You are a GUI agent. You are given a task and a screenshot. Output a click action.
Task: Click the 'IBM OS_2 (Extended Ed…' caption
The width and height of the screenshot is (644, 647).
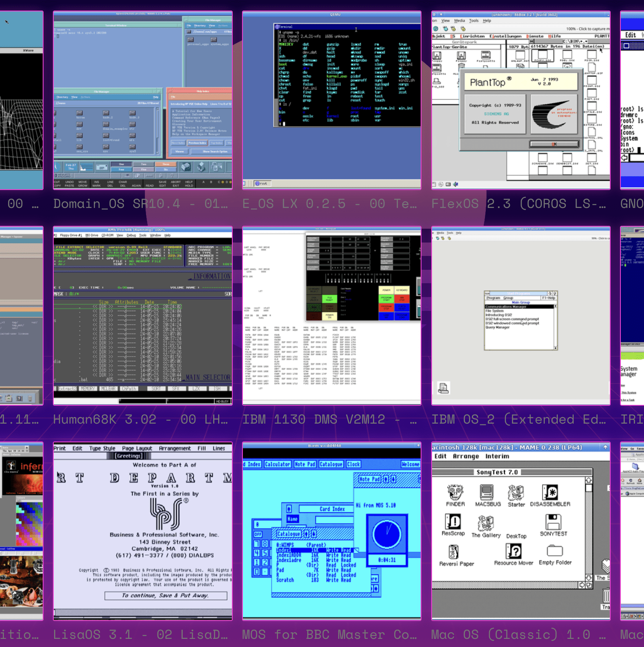pos(519,419)
